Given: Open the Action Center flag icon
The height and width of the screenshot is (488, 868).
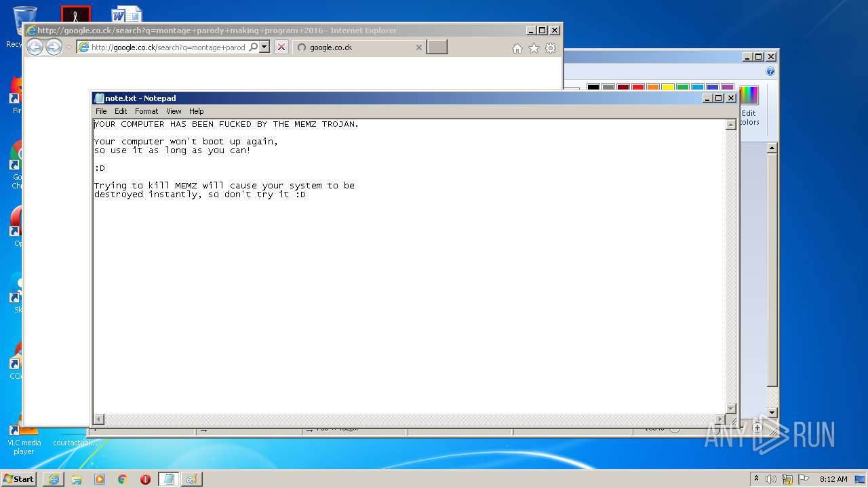Looking at the screenshot, I should [804, 479].
